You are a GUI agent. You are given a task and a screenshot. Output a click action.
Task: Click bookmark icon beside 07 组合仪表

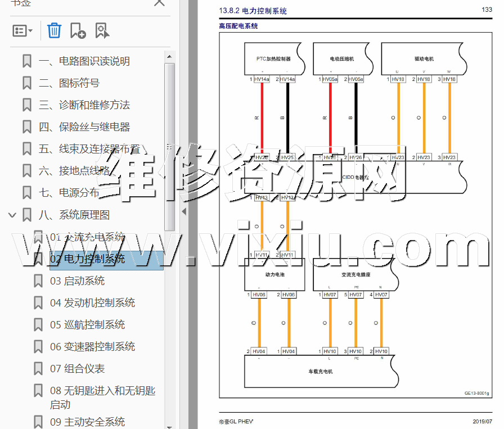38,369
